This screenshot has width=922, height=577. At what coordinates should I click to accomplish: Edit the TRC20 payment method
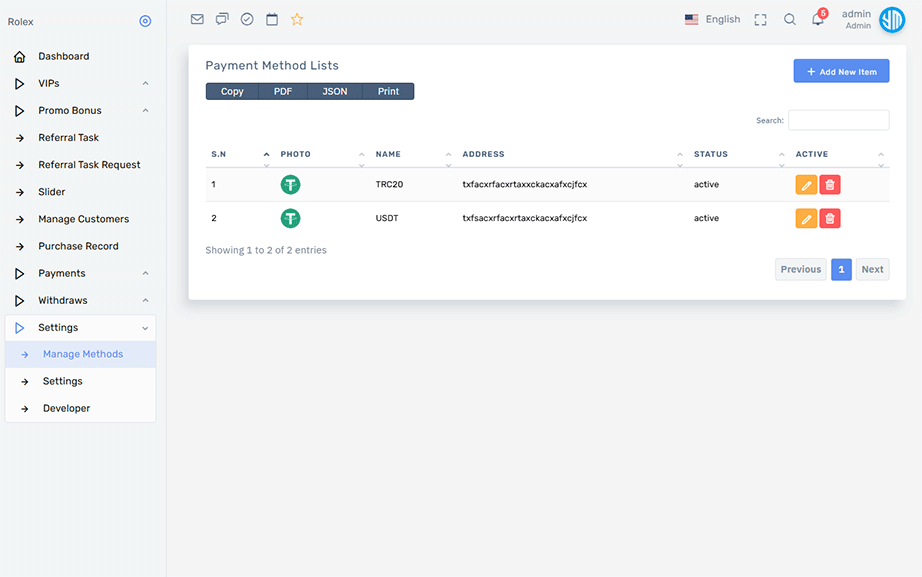[x=806, y=185]
